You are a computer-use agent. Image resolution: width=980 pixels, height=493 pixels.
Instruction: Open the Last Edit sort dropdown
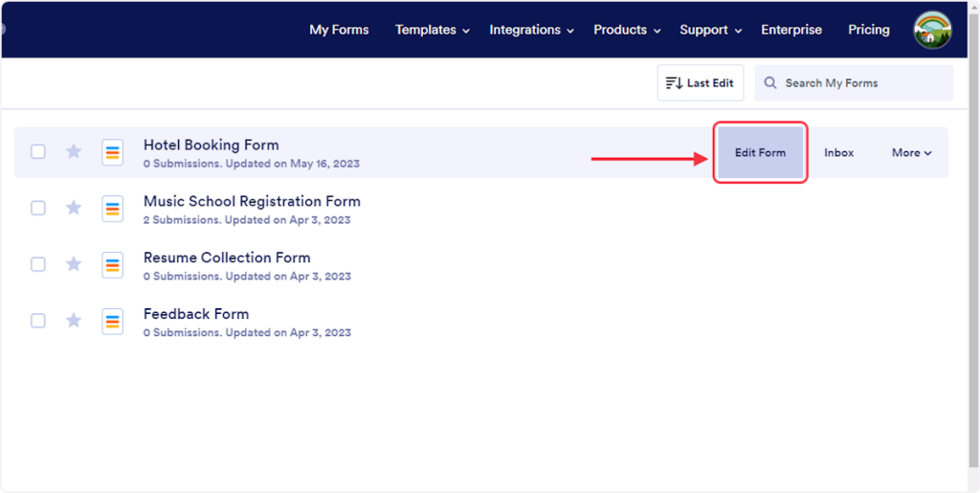pyautogui.click(x=700, y=83)
